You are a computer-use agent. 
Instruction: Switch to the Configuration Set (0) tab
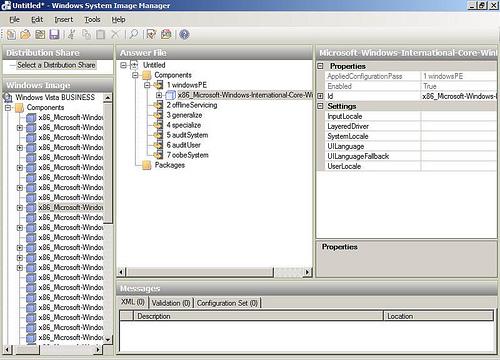(x=227, y=303)
